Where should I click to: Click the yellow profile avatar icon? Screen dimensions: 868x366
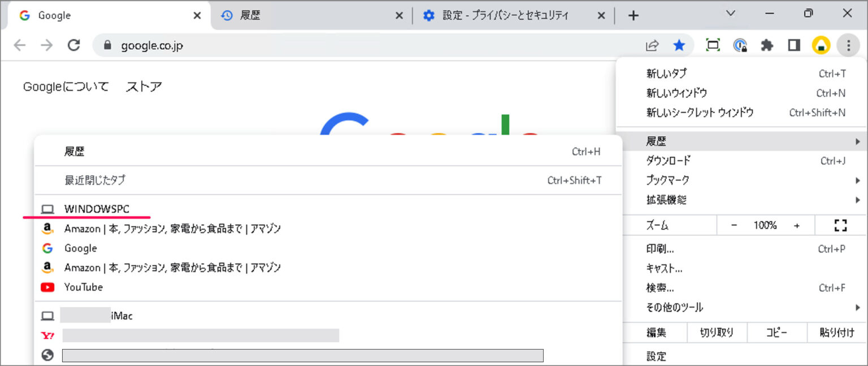tap(821, 46)
